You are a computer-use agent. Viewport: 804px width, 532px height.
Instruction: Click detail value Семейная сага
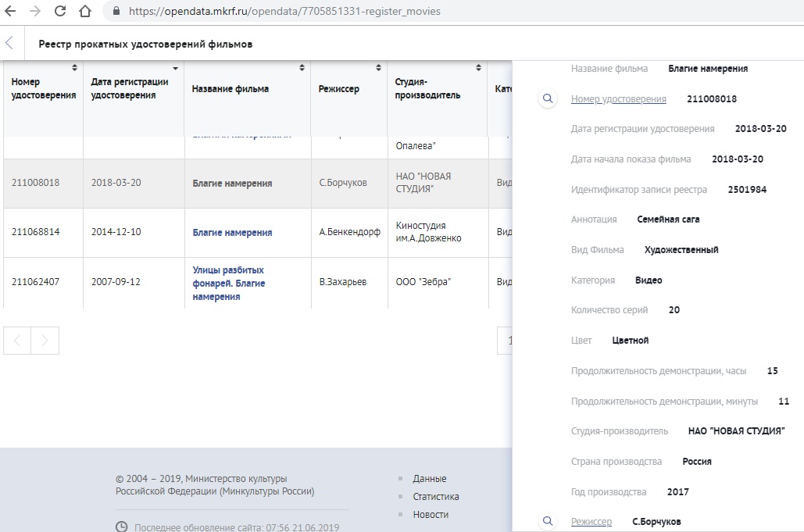pyautogui.click(x=668, y=220)
